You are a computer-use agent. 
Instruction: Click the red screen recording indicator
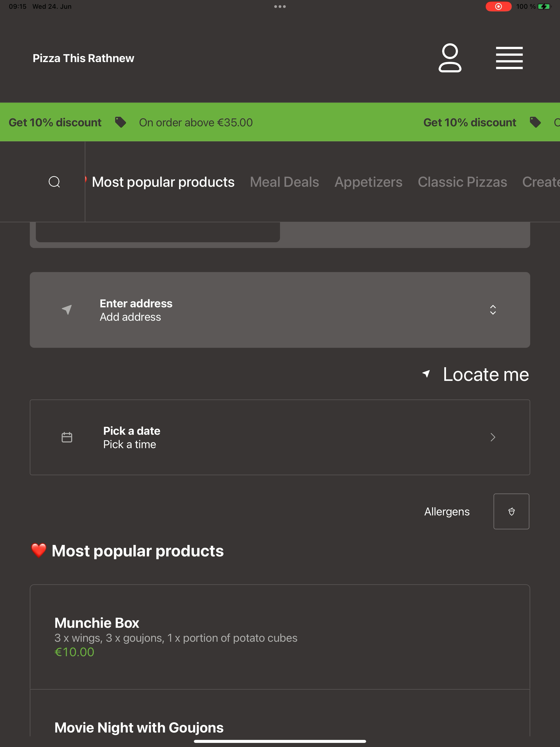498,6
